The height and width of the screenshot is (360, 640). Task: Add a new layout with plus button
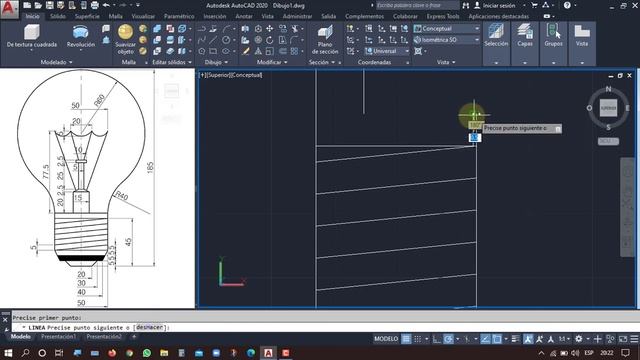pos(134,337)
